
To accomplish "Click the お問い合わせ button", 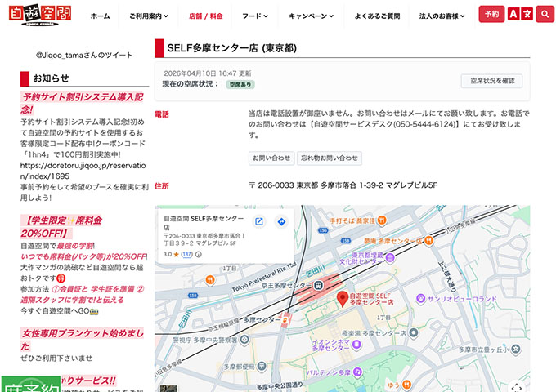I will click(x=271, y=158).
